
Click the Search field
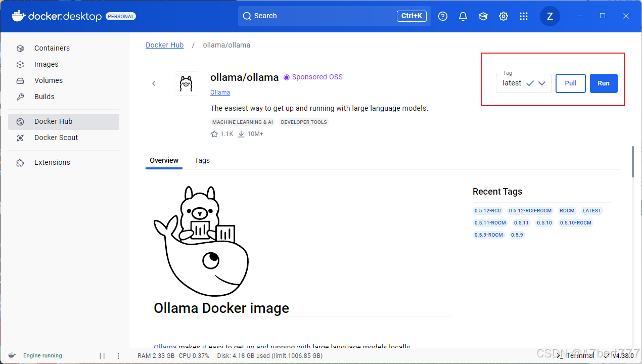[x=334, y=16]
